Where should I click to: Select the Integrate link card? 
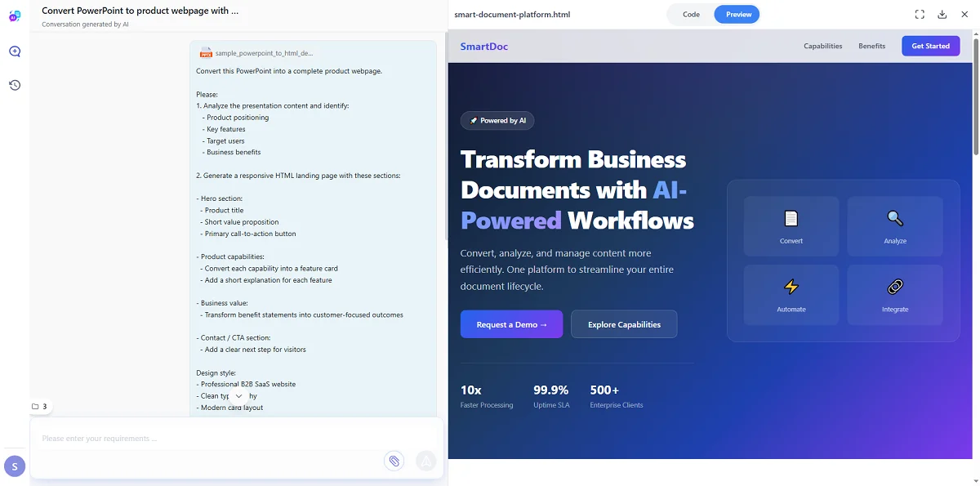point(895,295)
